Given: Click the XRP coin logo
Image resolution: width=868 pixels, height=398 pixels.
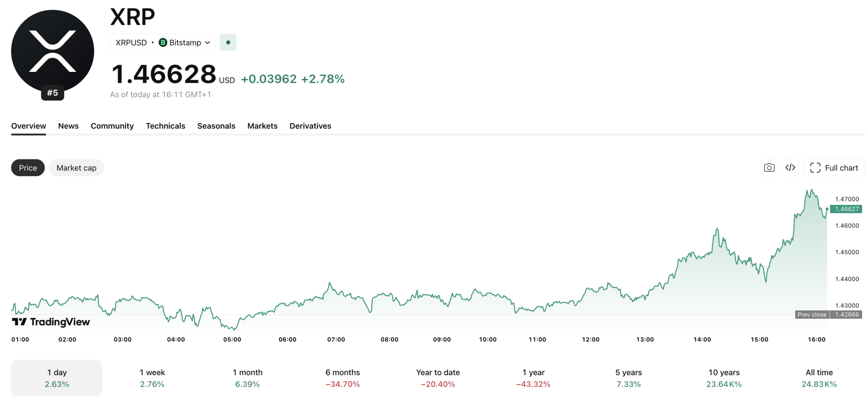Looking at the screenshot, I should pos(53,51).
